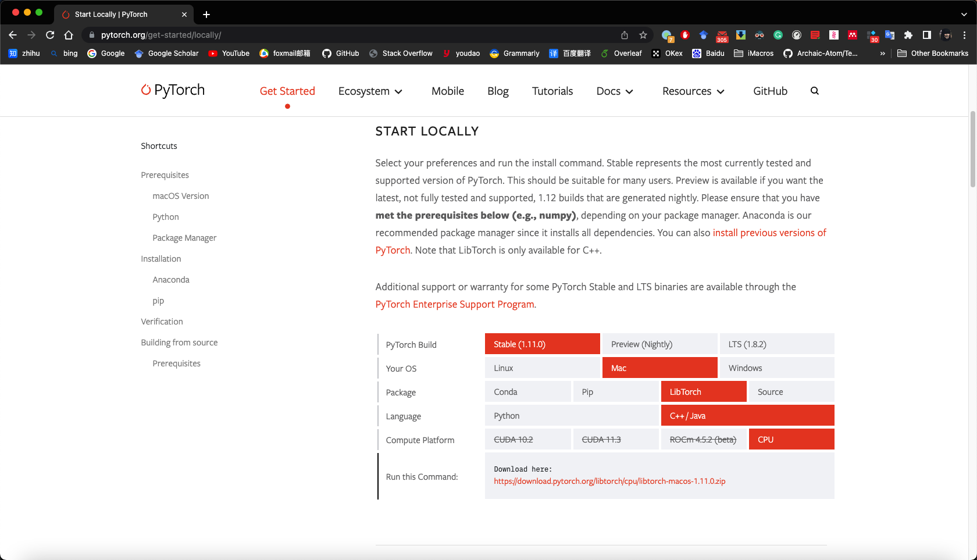The width and height of the screenshot is (977, 560).
Task: Open the GitHub bookmark
Action: [341, 53]
